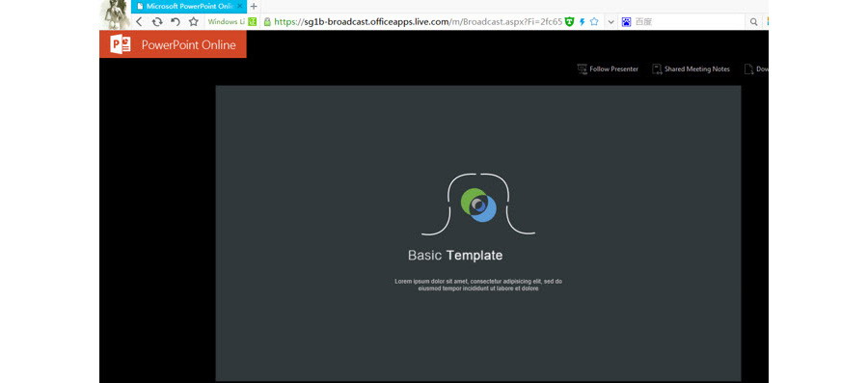Select the Microsoft PowerPoint Online tab

tap(182, 6)
